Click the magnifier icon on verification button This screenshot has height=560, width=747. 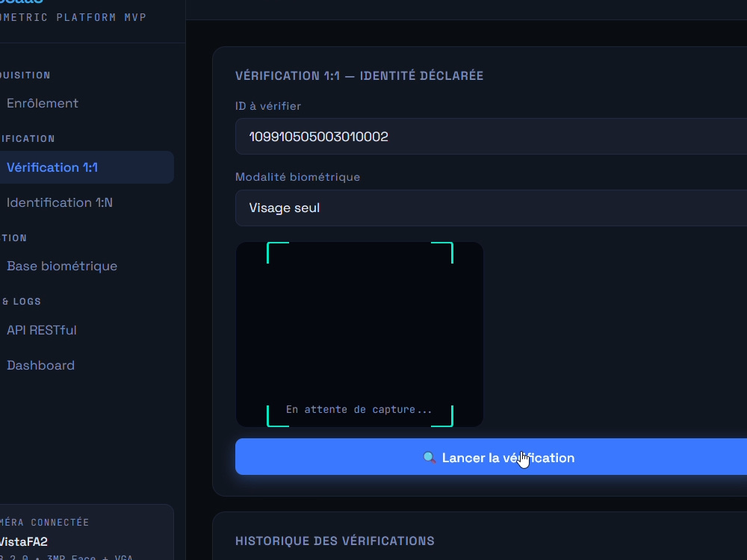[x=430, y=458]
